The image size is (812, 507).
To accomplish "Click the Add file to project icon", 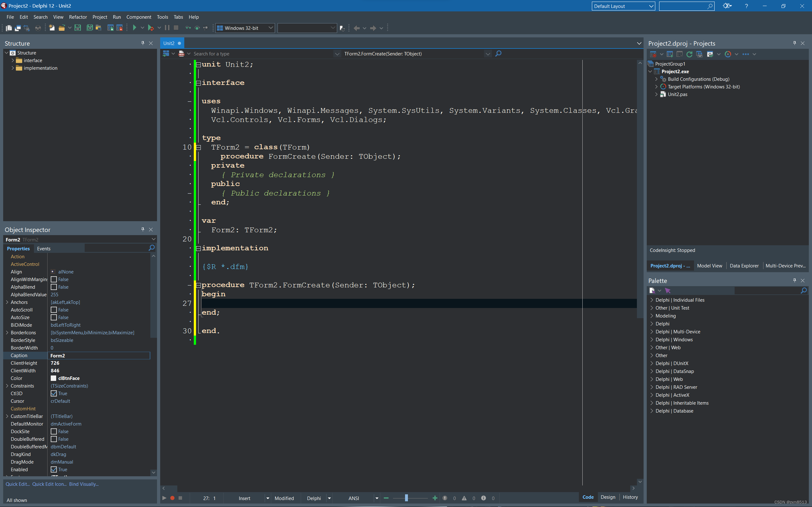I will (x=110, y=28).
